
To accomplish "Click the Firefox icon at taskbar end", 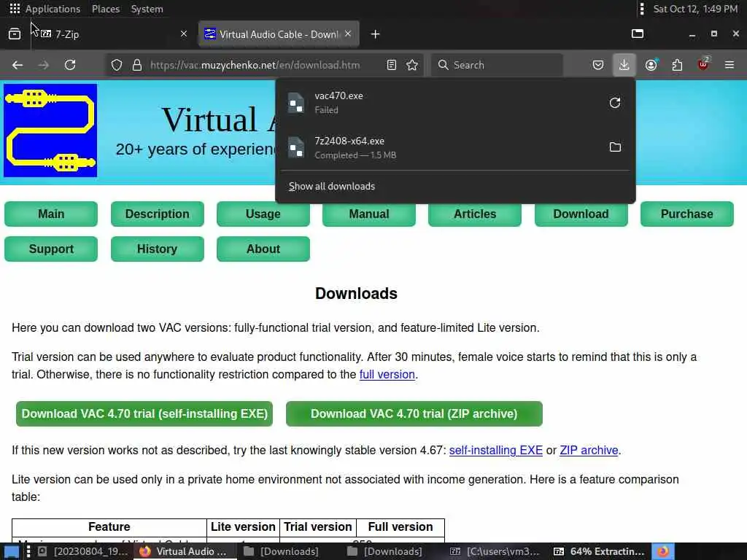I will [662, 551].
